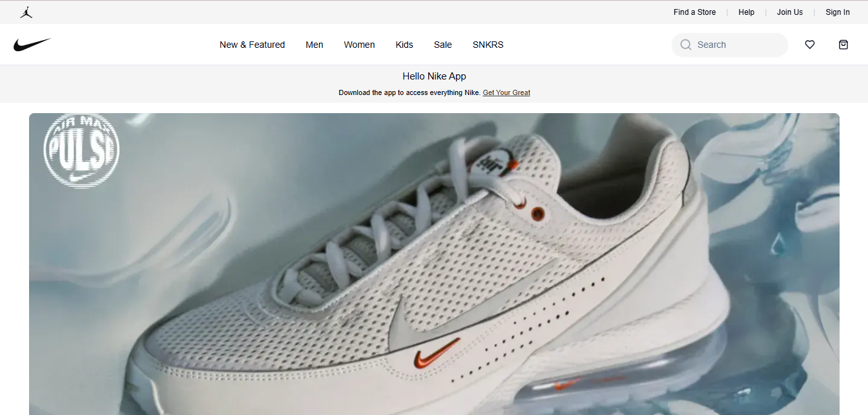
Task: Open the Jordan brand page via Jumpman icon
Action: (26, 12)
